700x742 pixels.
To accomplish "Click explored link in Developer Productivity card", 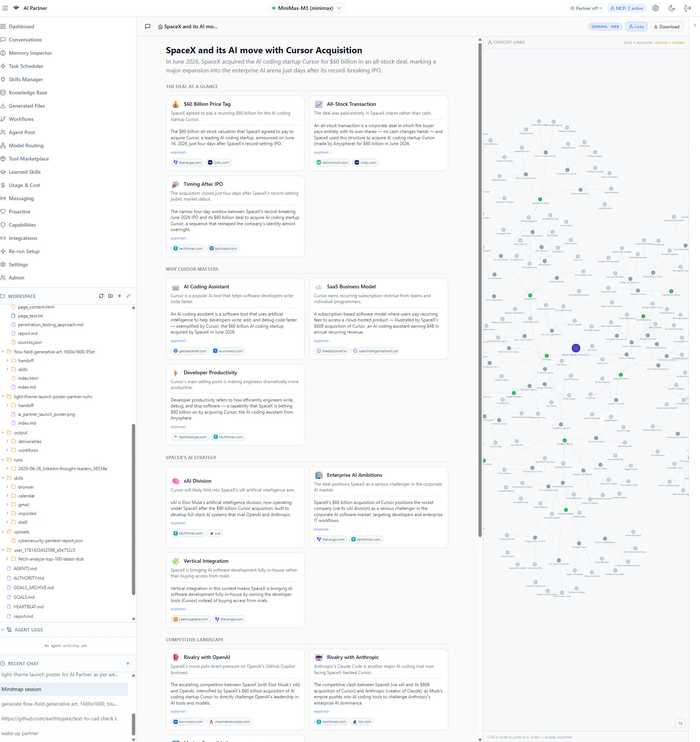I will 179,426.
